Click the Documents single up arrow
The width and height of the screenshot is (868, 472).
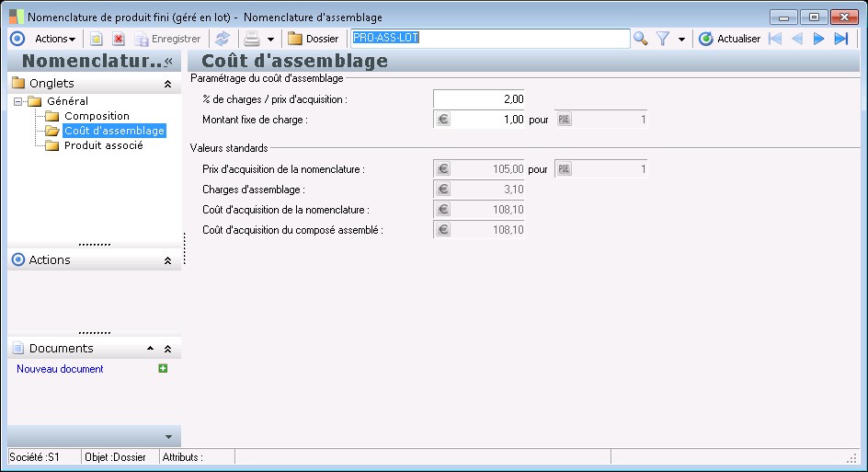[150, 349]
